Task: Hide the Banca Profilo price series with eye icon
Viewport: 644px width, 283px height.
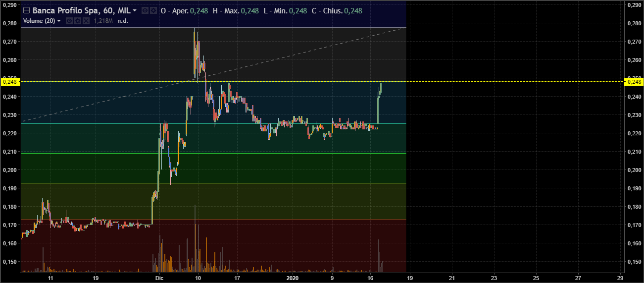Action: (145, 10)
